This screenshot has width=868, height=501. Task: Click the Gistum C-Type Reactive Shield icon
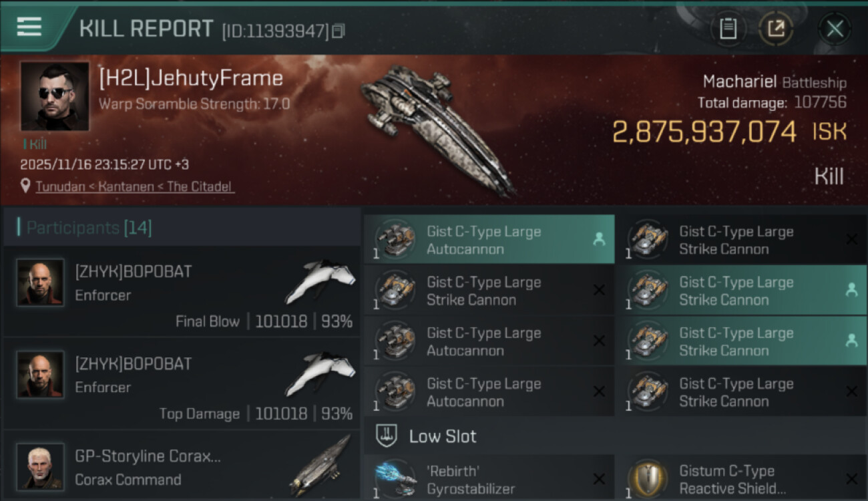click(648, 478)
